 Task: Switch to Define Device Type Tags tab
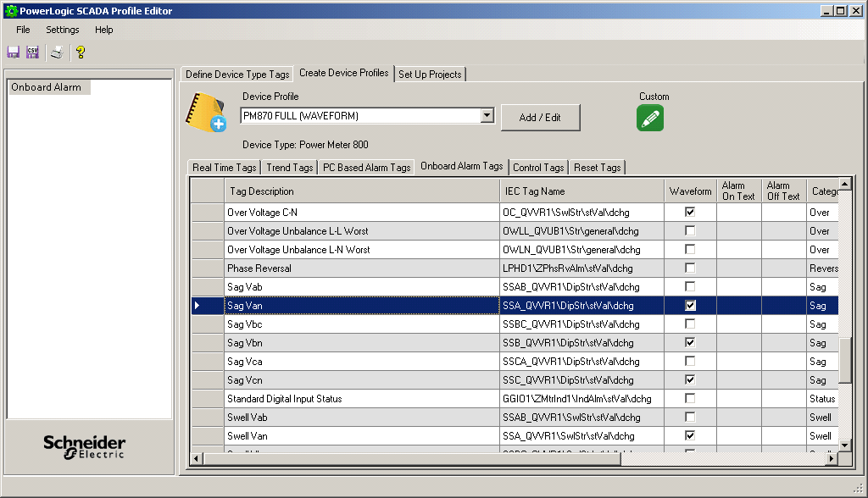(x=237, y=75)
